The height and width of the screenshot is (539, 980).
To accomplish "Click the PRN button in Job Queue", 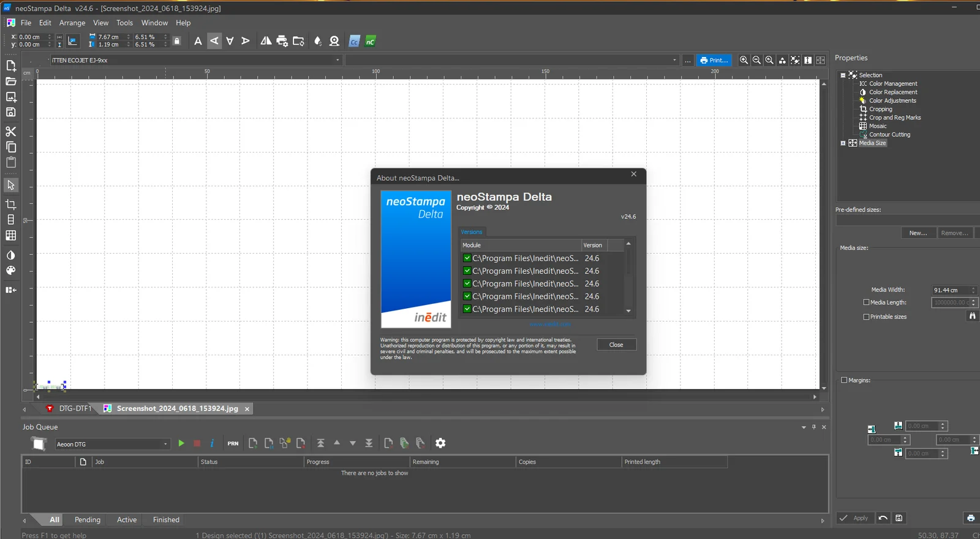I will pos(233,443).
